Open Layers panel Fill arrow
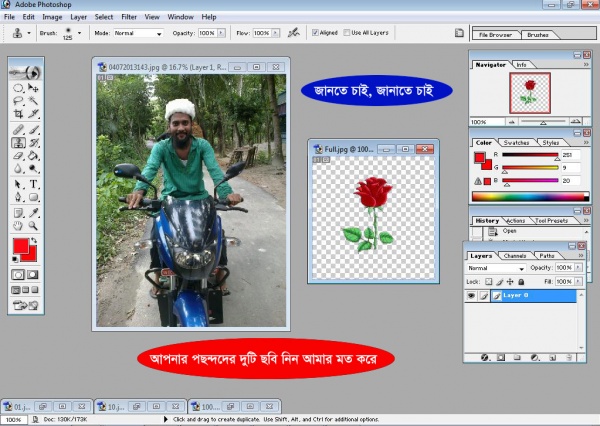 pos(578,281)
